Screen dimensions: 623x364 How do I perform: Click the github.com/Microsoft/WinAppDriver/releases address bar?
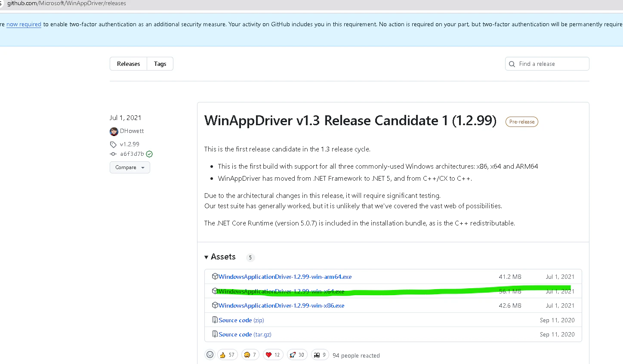67,3
